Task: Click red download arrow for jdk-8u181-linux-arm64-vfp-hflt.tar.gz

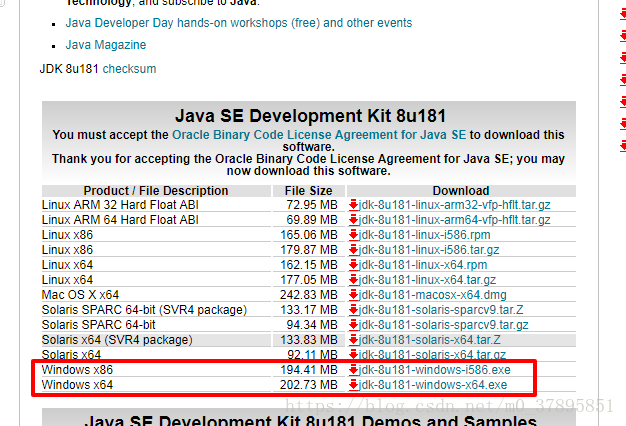Action: [x=353, y=220]
